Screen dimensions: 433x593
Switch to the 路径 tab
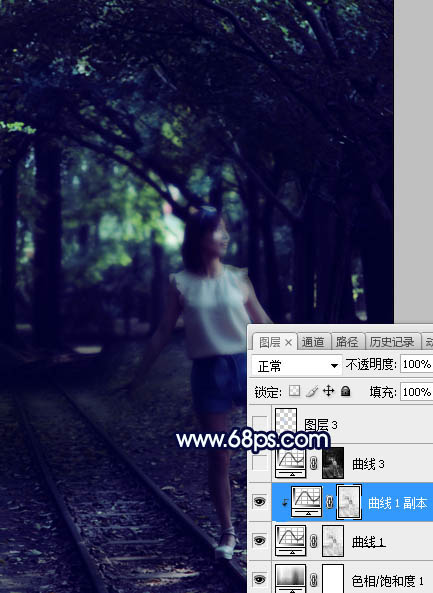pyautogui.click(x=347, y=342)
